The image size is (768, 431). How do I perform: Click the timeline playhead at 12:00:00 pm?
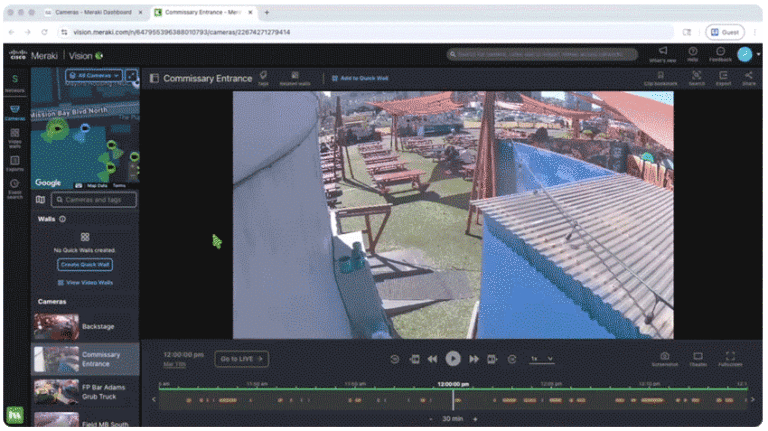[453, 399]
